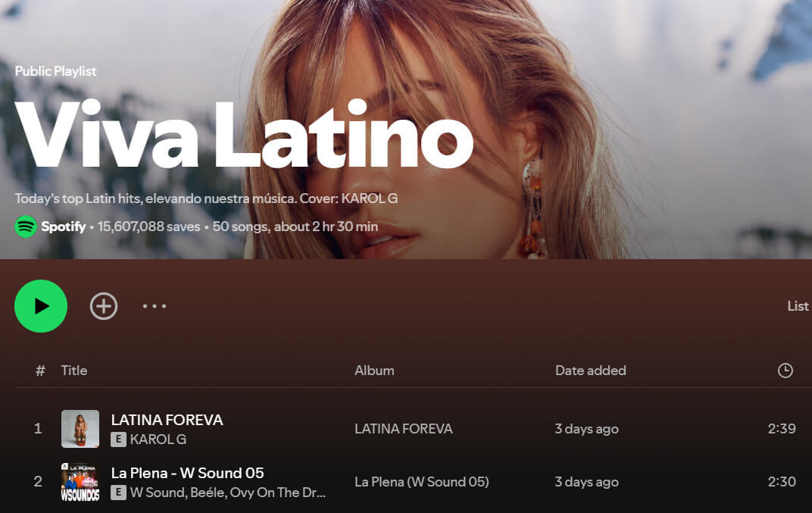This screenshot has height=513, width=812.
Task: Sort by the Date added column header
Action: click(x=590, y=371)
